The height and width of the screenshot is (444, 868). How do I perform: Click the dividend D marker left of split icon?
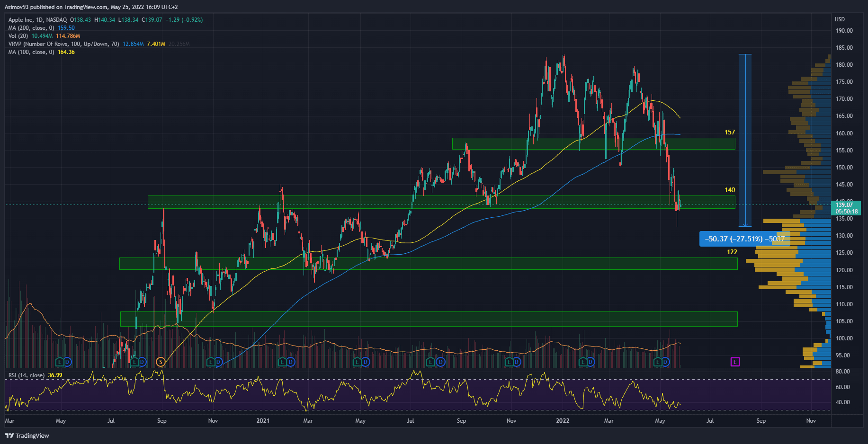[143, 362]
